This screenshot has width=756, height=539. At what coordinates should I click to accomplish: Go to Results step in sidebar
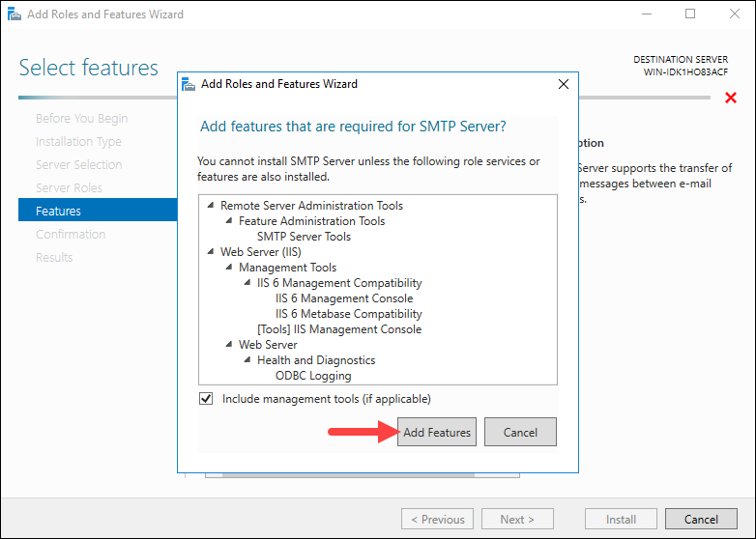click(54, 257)
